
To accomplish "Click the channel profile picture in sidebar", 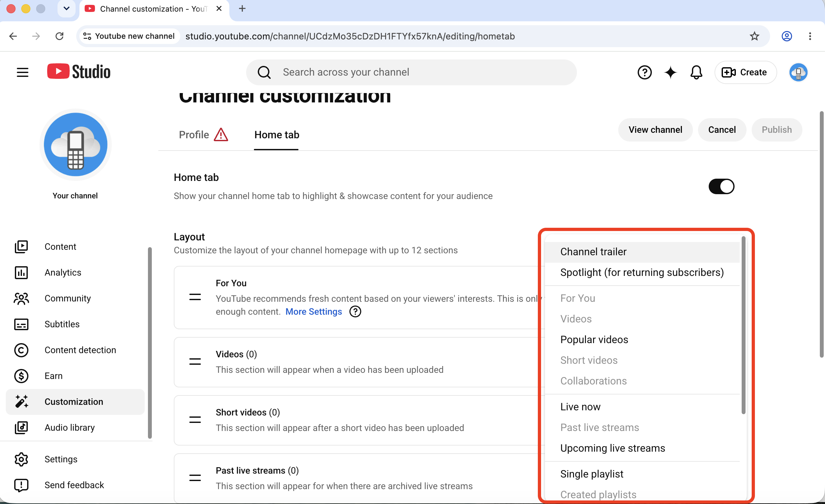I will pyautogui.click(x=76, y=144).
